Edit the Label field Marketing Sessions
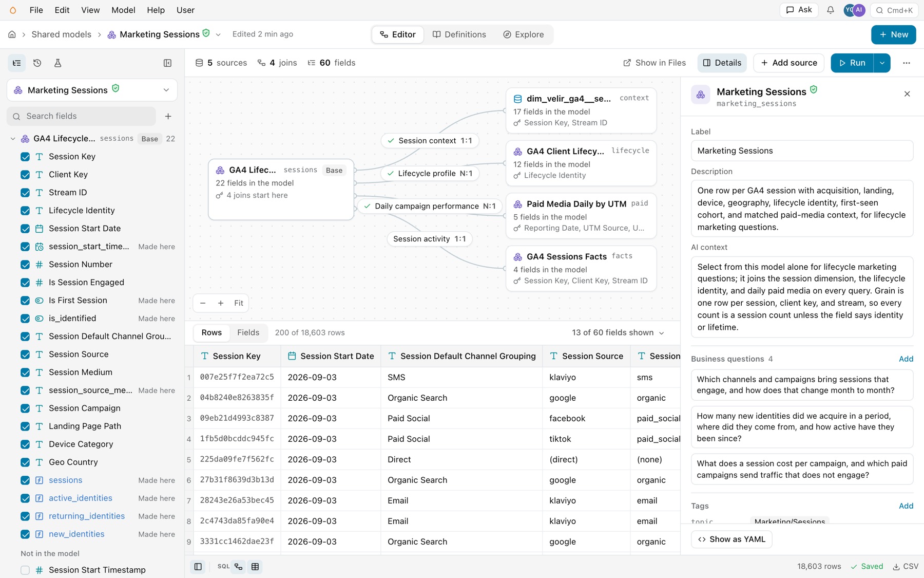The image size is (924, 578). click(802, 151)
